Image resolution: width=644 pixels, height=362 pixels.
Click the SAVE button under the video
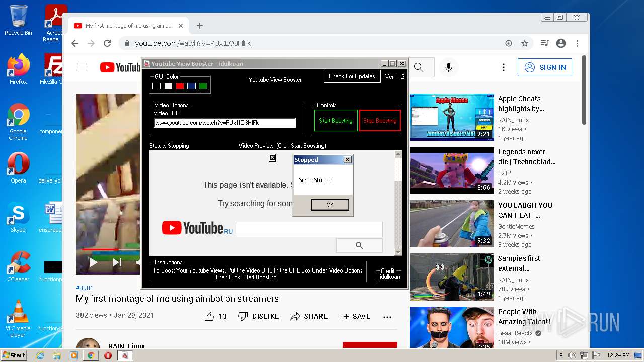tap(354, 316)
